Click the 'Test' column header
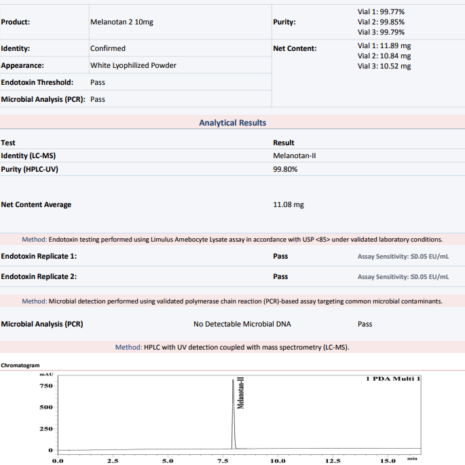465x465 pixels. [x=8, y=143]
